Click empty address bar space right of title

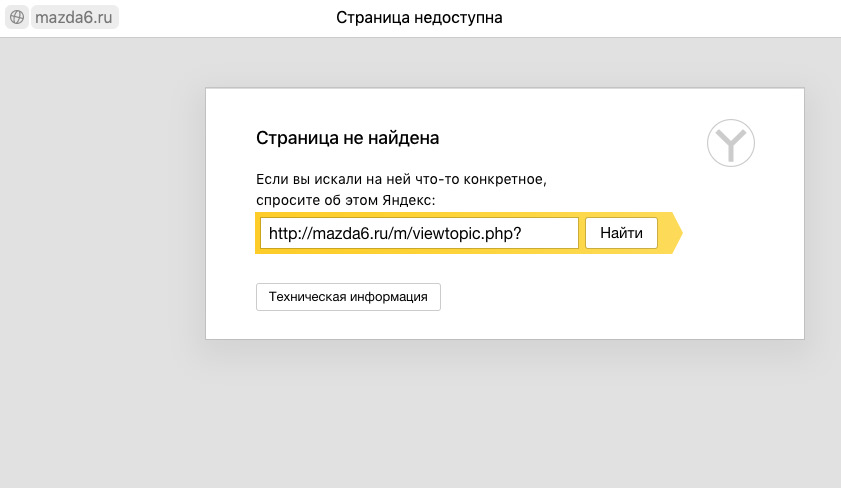point(680,18)
